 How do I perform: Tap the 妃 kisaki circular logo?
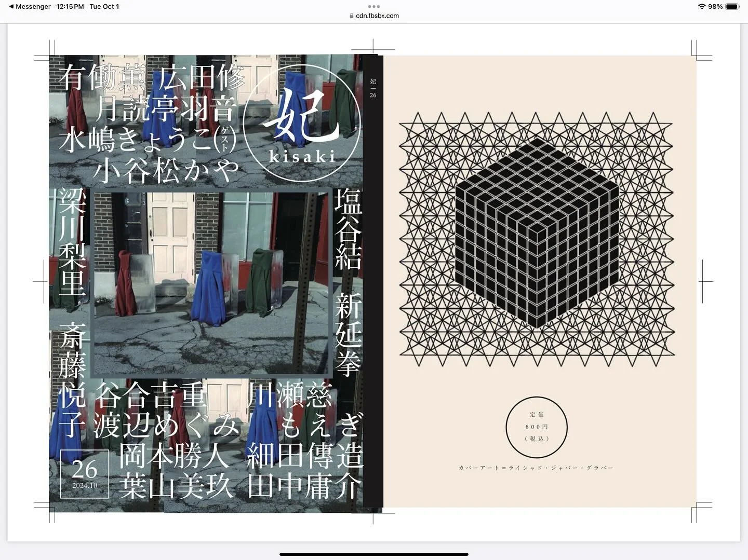[301, 124]
